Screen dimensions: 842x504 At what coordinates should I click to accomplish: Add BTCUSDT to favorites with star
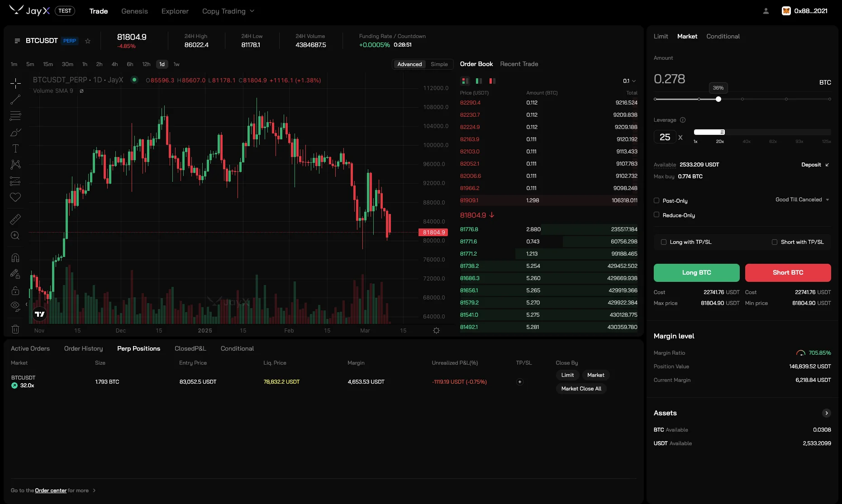click(88, 41)
